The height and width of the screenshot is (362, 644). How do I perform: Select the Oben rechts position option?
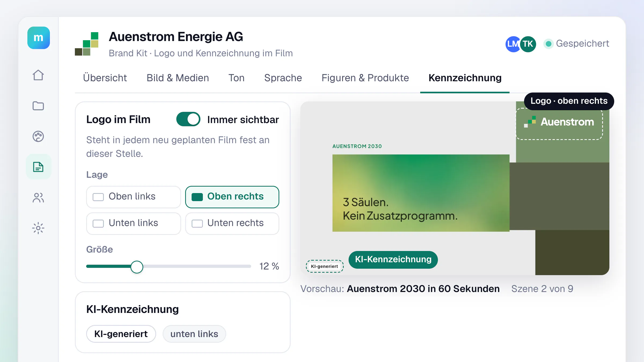tap(232, 197)
